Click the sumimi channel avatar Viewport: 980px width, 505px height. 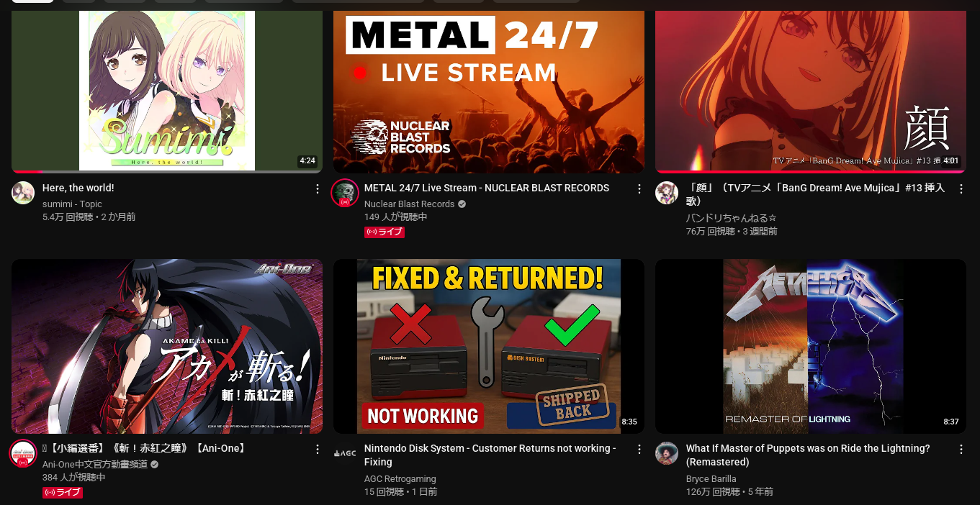pos(23,193)
